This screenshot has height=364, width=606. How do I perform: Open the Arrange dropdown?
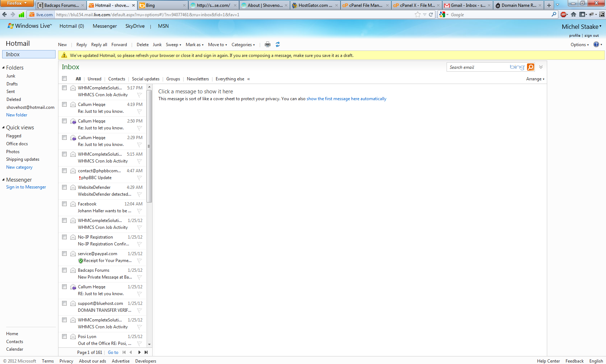pyautogui.click(x=535, y=79)
